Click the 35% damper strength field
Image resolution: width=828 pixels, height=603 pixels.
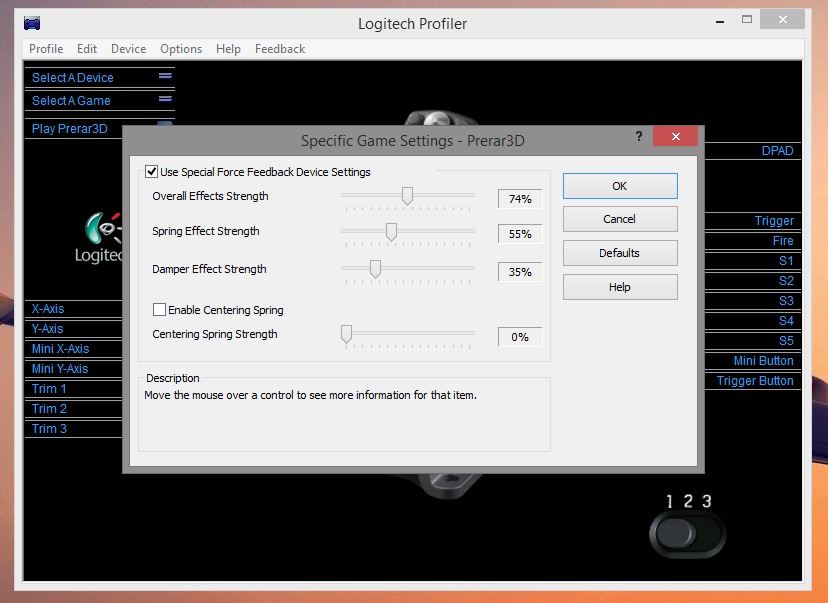click(x=520, y=272)
